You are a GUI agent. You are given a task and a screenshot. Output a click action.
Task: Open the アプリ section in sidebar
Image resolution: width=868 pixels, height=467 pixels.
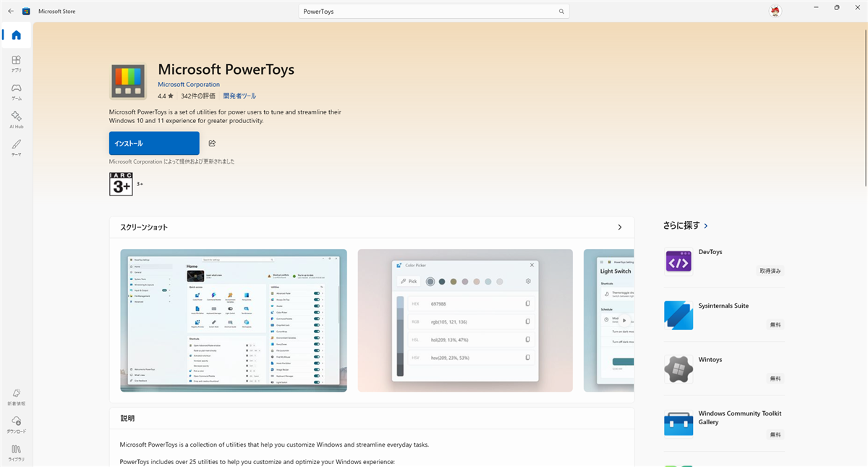pyautogui.click(x=16, y=64)
